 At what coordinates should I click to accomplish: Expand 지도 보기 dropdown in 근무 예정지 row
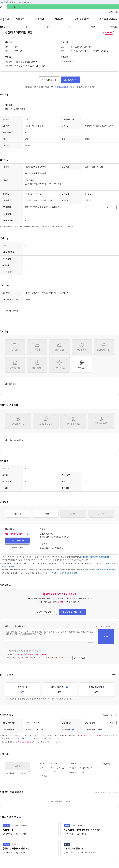[111, 207]
